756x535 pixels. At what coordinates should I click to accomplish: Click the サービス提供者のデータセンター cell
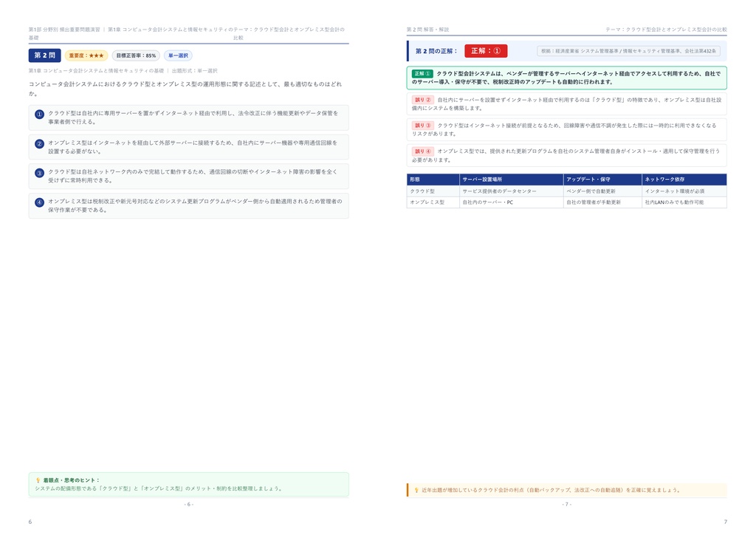[x=511, y=191]
